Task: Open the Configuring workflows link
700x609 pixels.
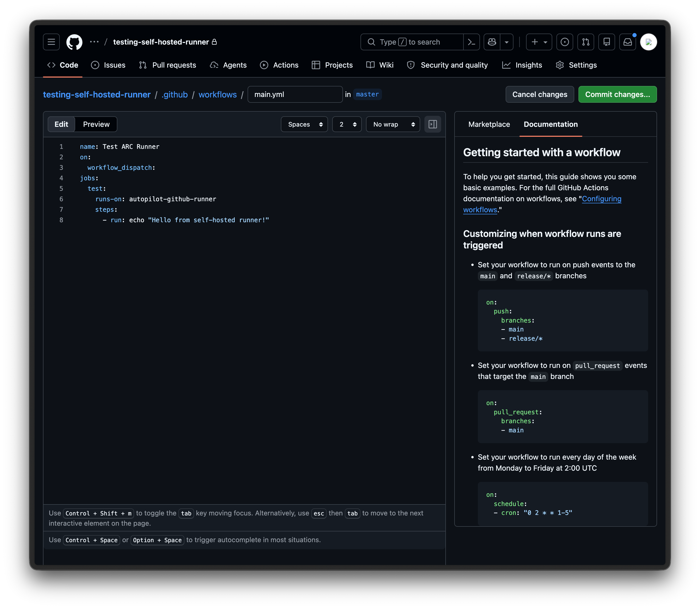Action: (x=542, y=204)
